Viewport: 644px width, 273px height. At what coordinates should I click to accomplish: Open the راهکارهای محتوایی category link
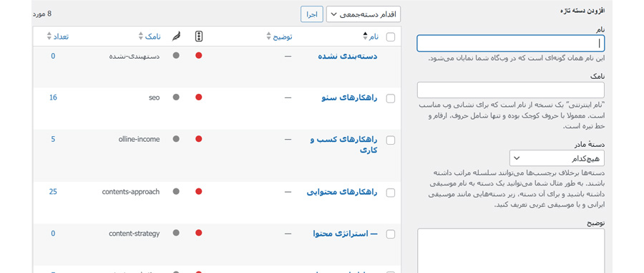click(x=343, y=192)
